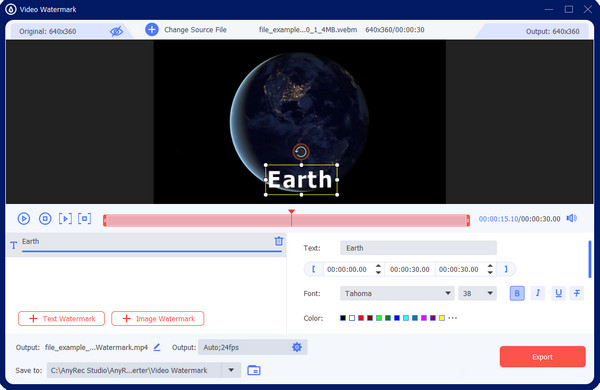Image resolution: width=600 pixels, height=390 pixels.
Task: Set start point with left bracket icon
Action: coord(313,269)
